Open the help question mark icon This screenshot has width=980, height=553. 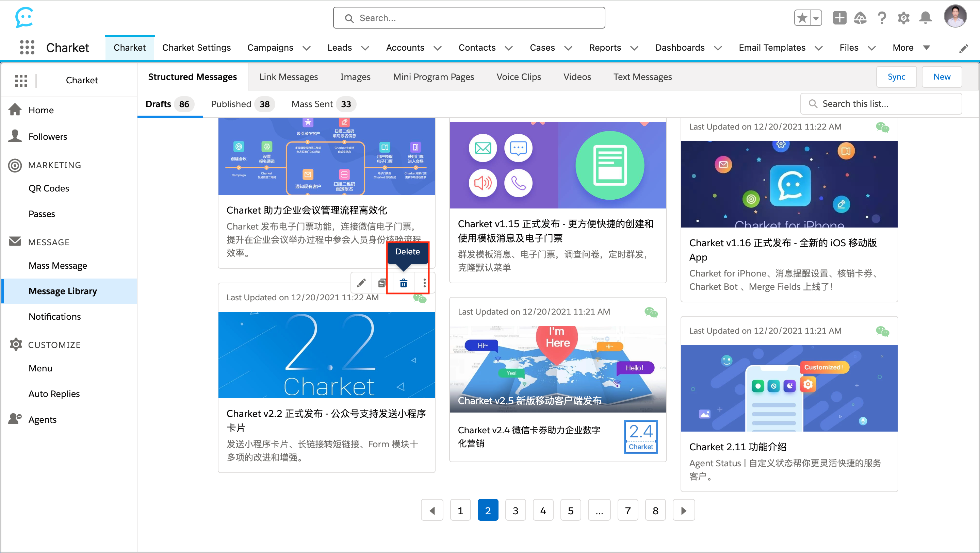coord(882,18)
